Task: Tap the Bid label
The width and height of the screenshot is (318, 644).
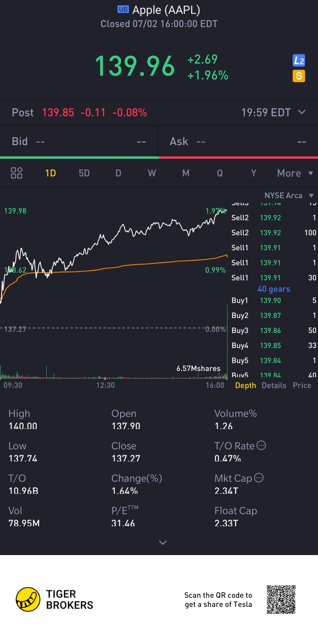Action: (x=20, y=141)
